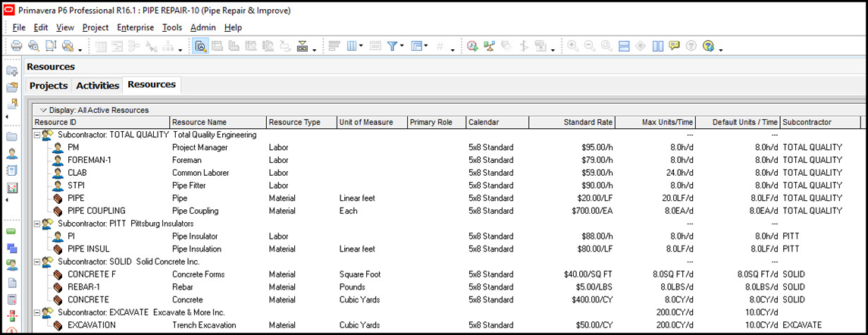868x335 pixels.
Task: Click the Zoom In magnifier icon
Action: click(x=572, y=46)
